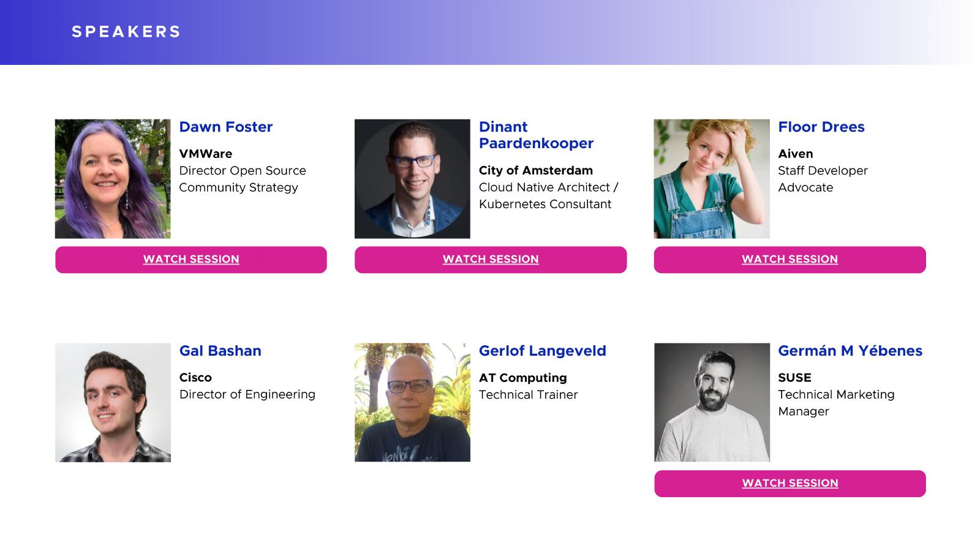
Task: Select the Gal Bashan name heading
Action: click(220, 351)
